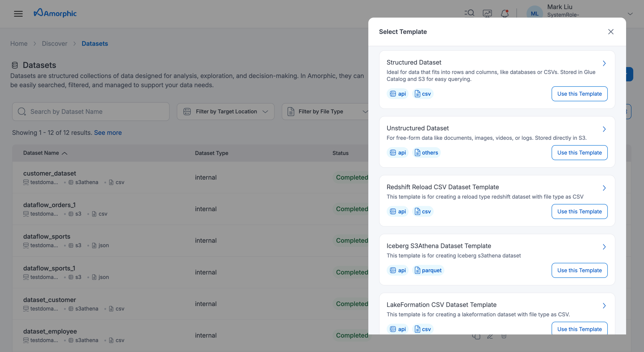Open the notifications bell
The image size is (644, 352).
(x=505, y=13)
